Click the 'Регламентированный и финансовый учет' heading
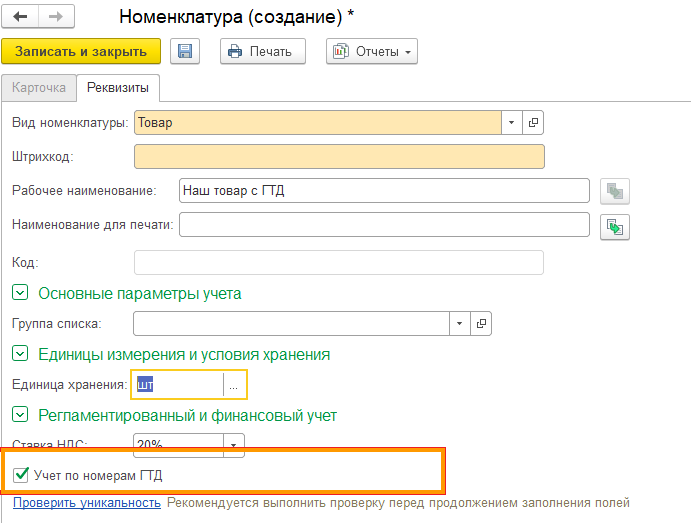Viewport: 691px width, 523px height. [188, 415]
